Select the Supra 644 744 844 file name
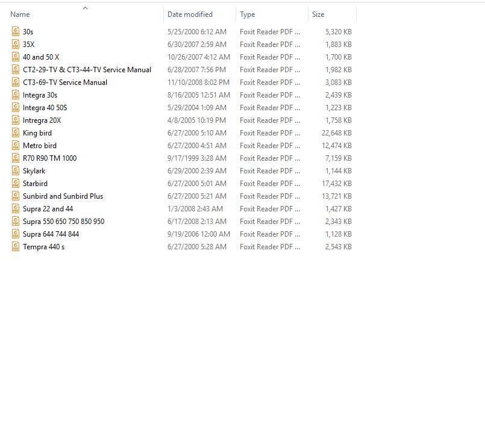485x448 pixels. tap(51, 234)
